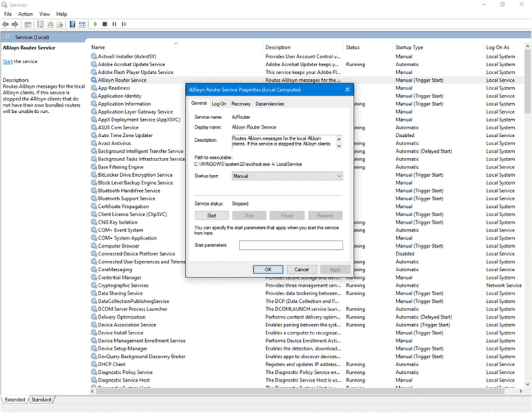Go back with the toolbar back arrow

click(6, 24)
